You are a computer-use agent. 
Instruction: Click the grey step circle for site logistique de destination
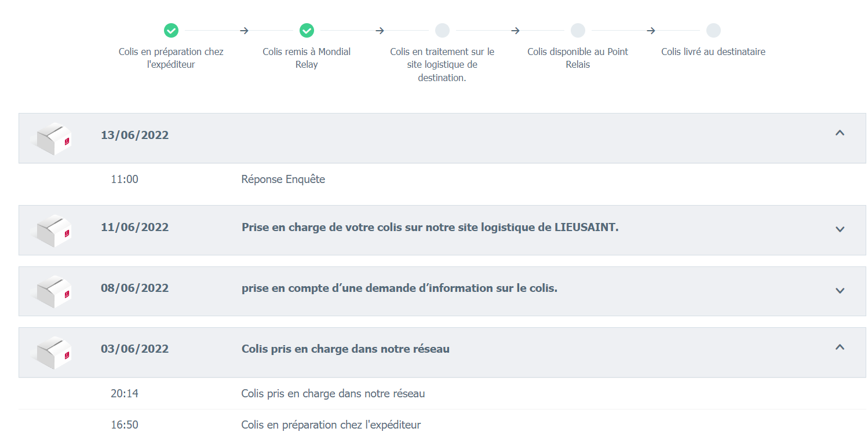442,31
